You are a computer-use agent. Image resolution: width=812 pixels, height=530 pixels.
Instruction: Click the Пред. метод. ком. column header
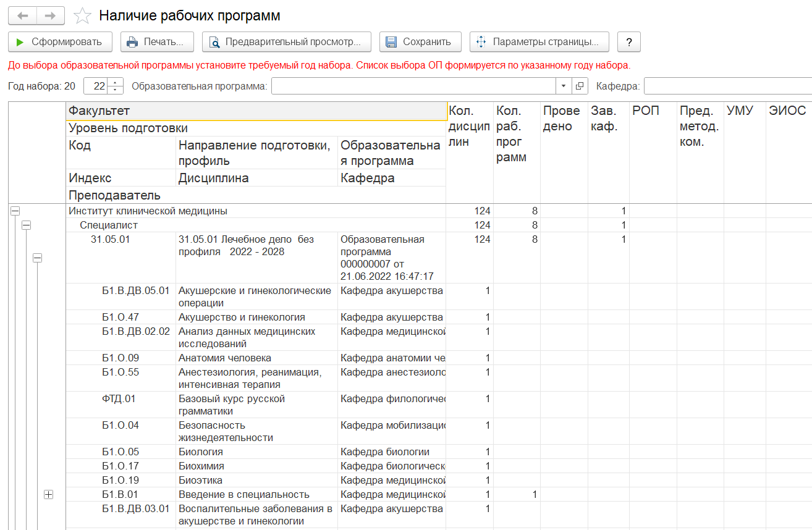(x=700, y=153)
